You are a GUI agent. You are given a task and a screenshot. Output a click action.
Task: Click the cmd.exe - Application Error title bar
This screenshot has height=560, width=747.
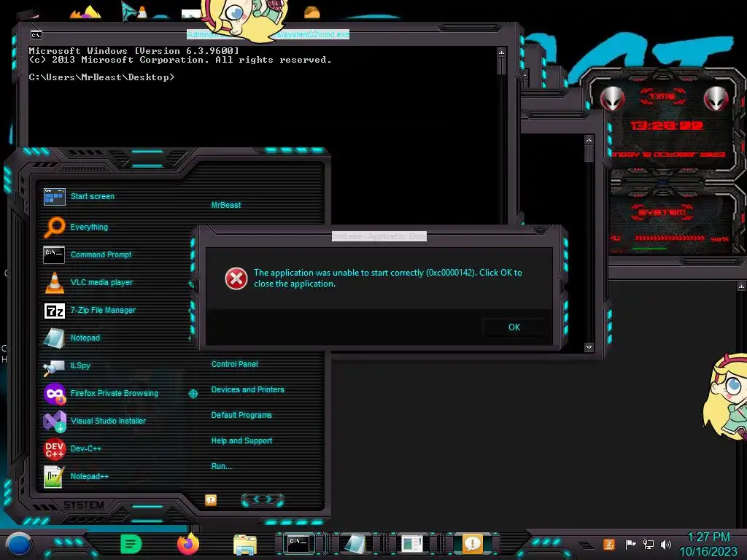coord(379,236)
